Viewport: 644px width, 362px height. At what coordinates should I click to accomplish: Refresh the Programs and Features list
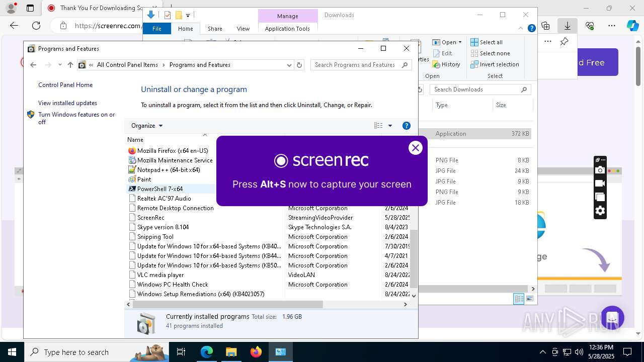(x=299, y=65)
